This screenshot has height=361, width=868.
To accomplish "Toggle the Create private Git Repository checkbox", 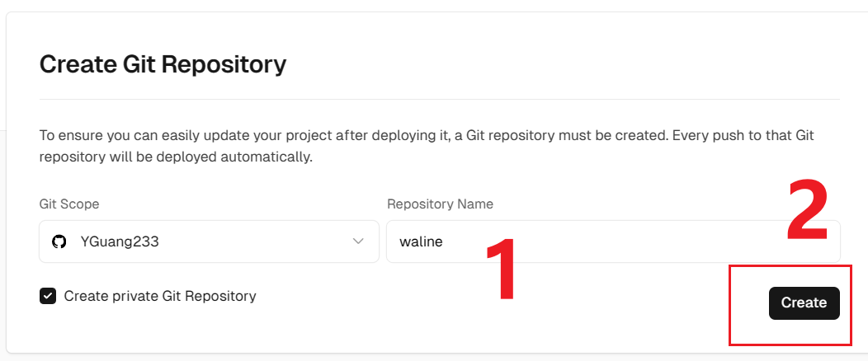I will [x=48, y=296].
